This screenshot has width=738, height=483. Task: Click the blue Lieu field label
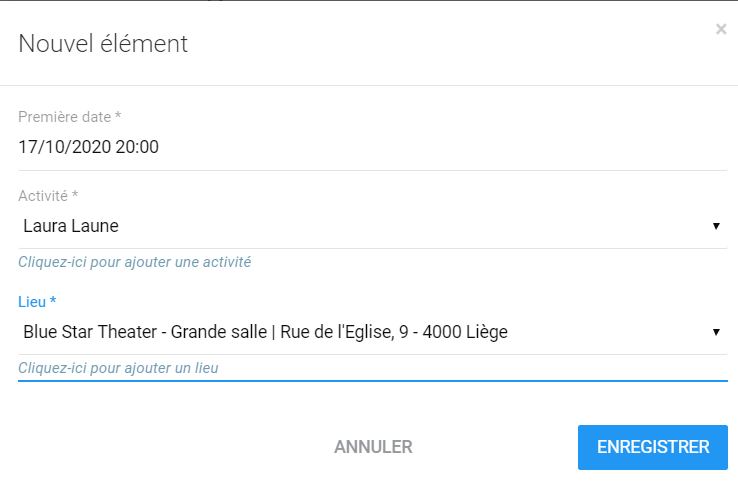click(36, 301)
